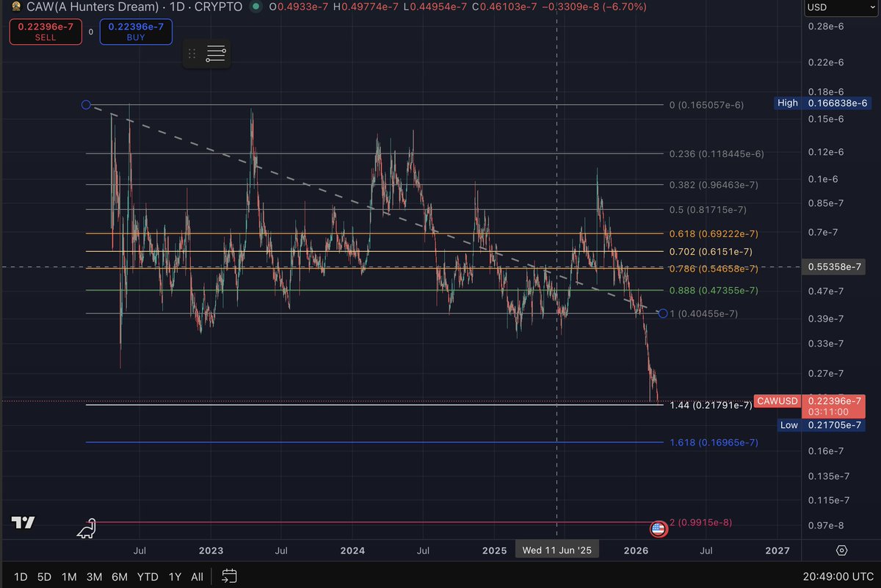Select the All time range
The height and width of the screenshot is (588, 881).
click(197, 577)
